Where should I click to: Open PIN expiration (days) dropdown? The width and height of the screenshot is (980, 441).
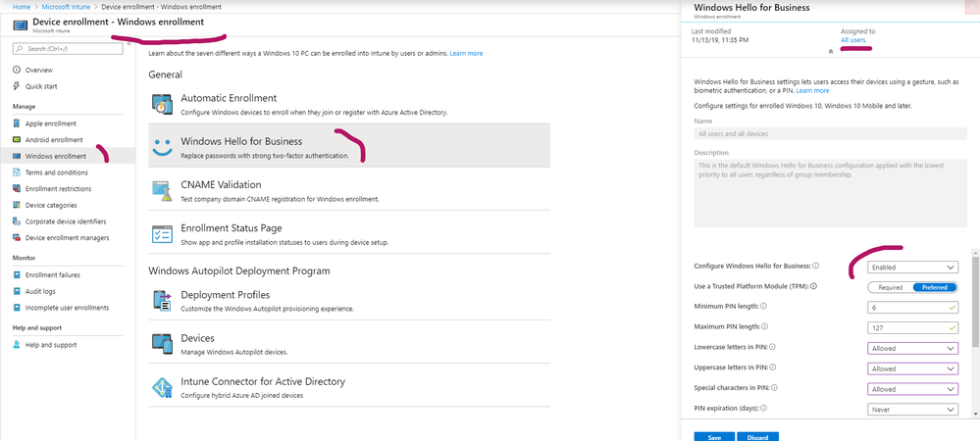[912, 409]
